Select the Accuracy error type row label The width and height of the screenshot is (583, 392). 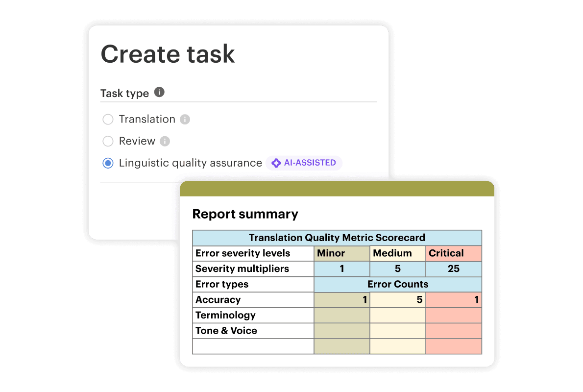[218, 300]
